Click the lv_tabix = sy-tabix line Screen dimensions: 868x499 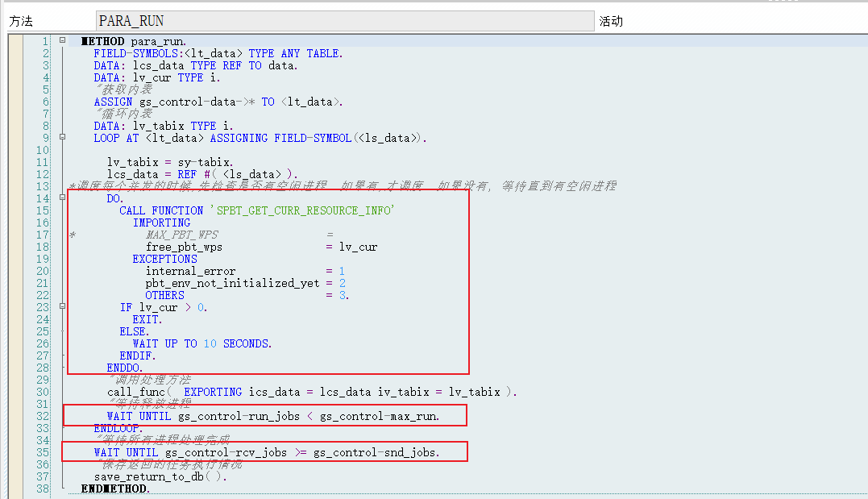(x=170, y=162)
